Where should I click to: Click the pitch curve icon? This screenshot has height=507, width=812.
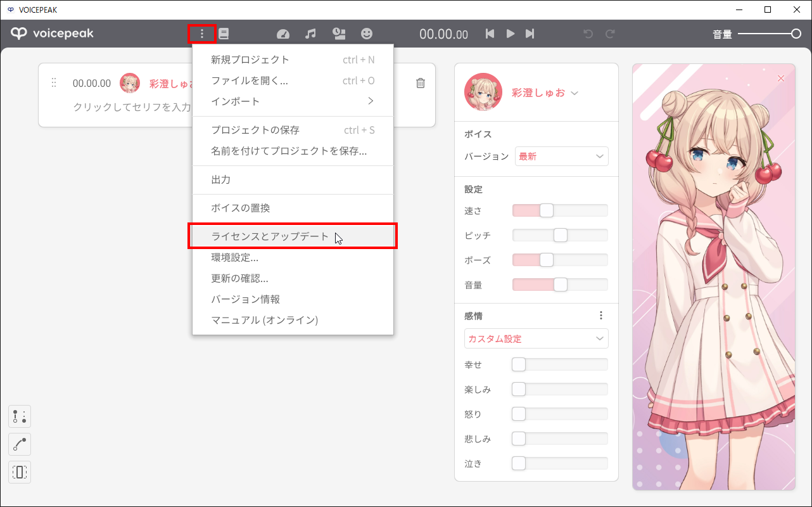pos(20,444)
